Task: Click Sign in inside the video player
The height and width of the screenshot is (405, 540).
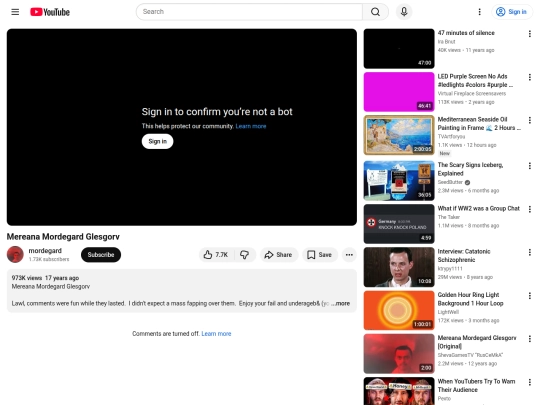Action: (157, 141)
